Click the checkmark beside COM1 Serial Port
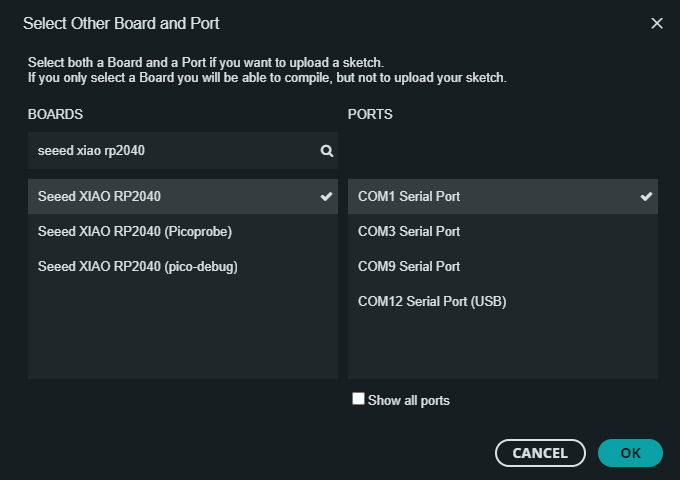The width and height of the screenshot is (680, 480). pos(646,196)
